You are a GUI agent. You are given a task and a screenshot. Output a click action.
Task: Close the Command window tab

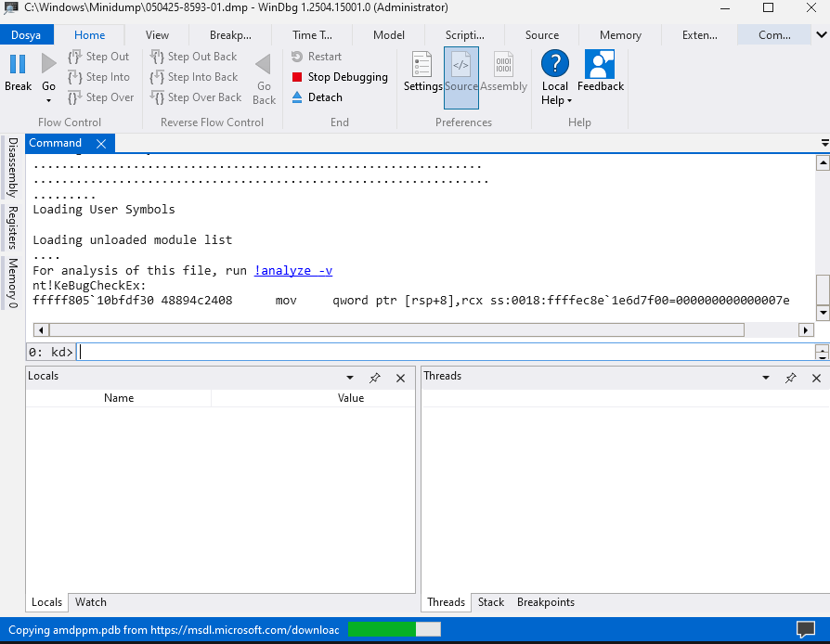101,144
